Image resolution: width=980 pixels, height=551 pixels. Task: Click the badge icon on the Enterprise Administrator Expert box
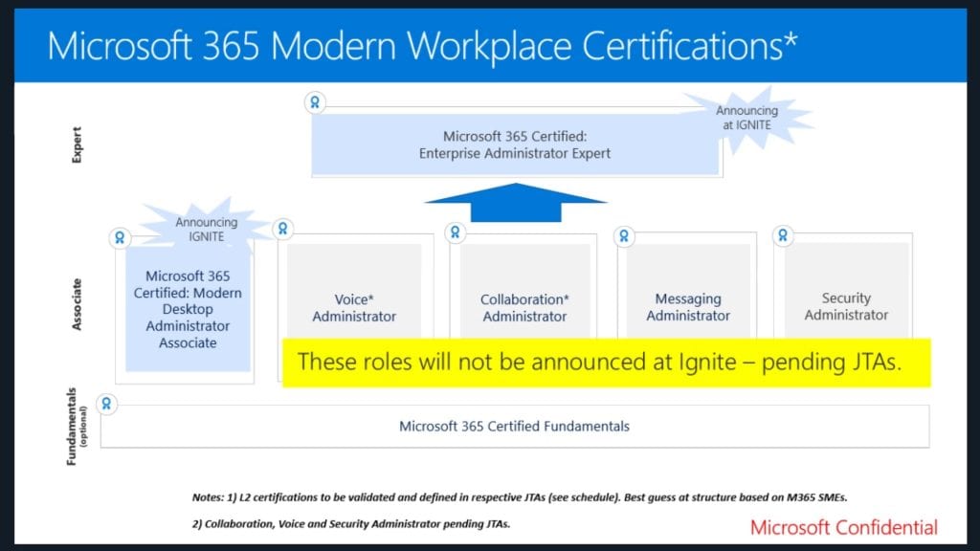pyautogui.click(x=315, y=101)
